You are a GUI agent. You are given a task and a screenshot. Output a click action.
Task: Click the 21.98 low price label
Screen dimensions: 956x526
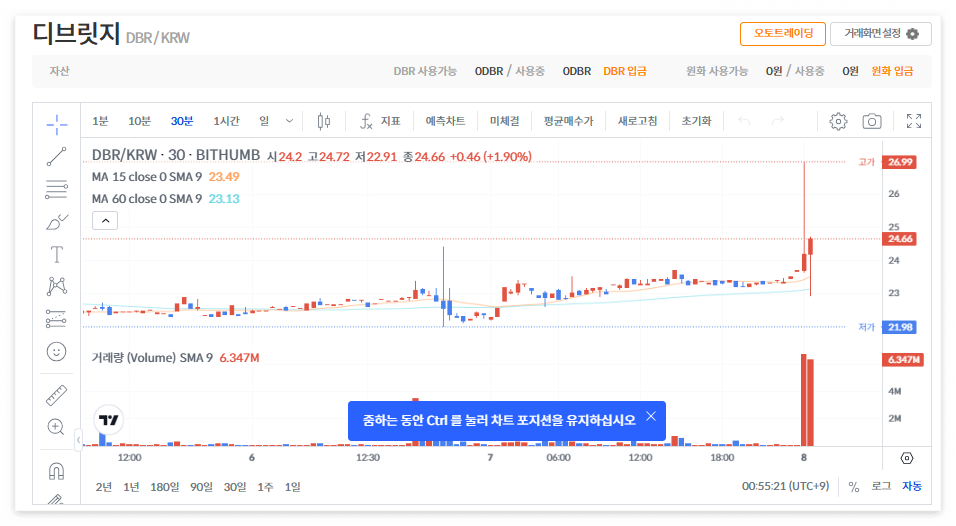[x=900, y=327]
